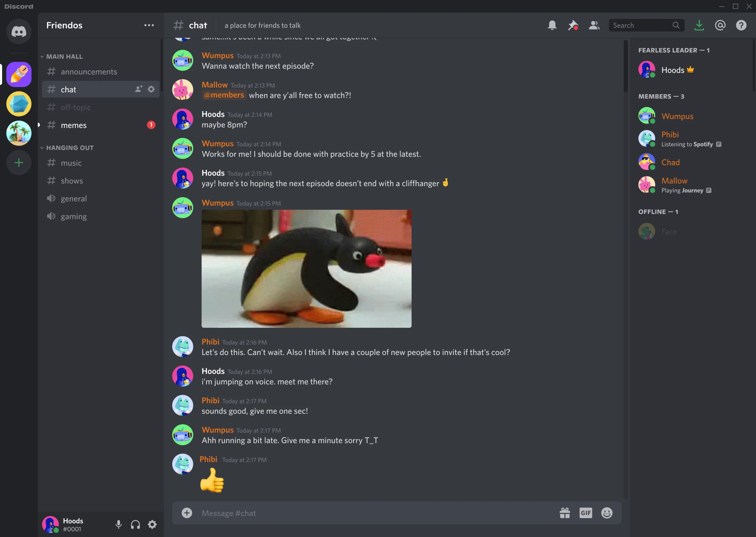This screenshot has width=756, height=537.
Task: Toggle mute on the gaming voice channel
Action: (x=52, y=216)
